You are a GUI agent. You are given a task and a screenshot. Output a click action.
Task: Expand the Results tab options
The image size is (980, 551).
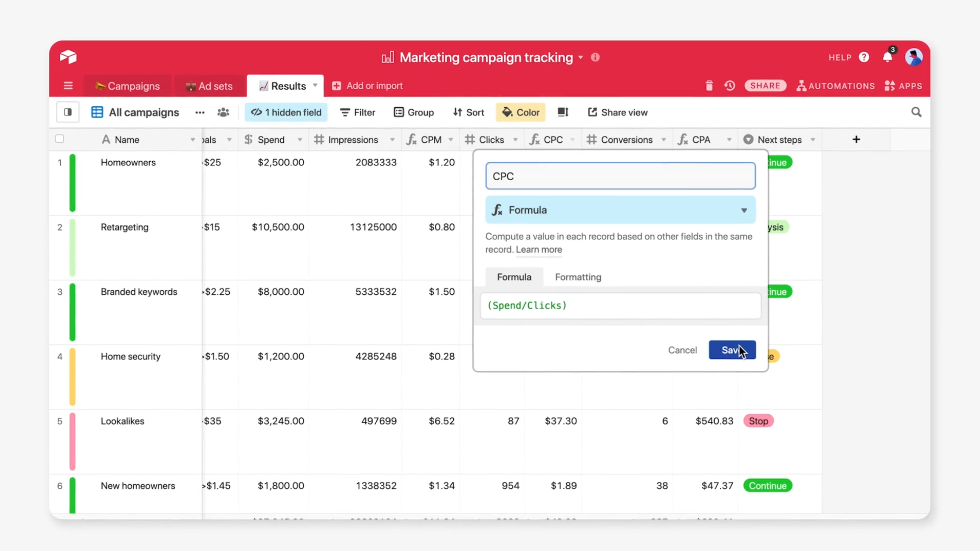point(314,85)
